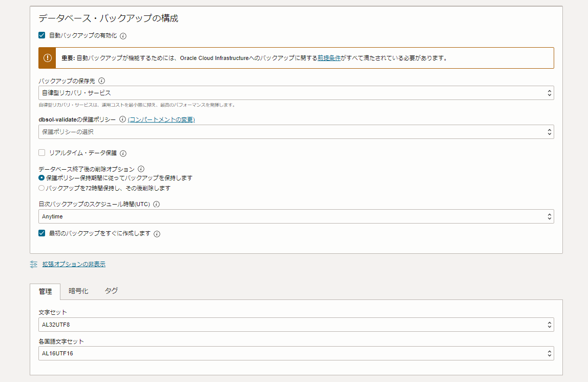This screenshot has width=588, height=382.
Task: Open the 保護ポリシーの選択 dropdown
Action: tap(296, 132)
